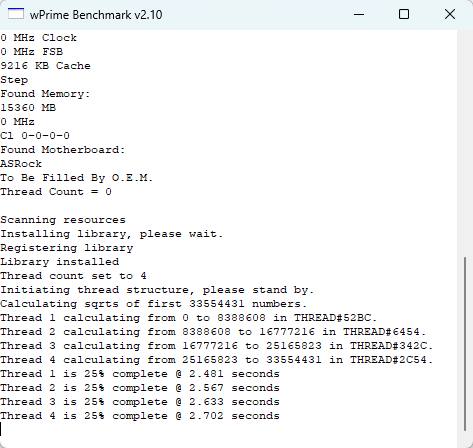Click 'Thread 4 is 25% complete @ 2.702' line
This screenshot has width=473, height=448.
point(140,416)
